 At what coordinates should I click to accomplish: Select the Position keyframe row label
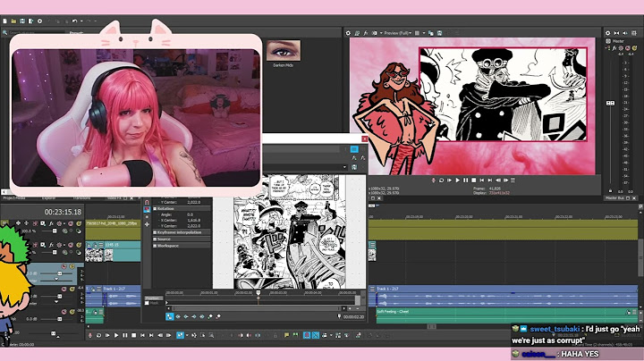coord(154,298)
